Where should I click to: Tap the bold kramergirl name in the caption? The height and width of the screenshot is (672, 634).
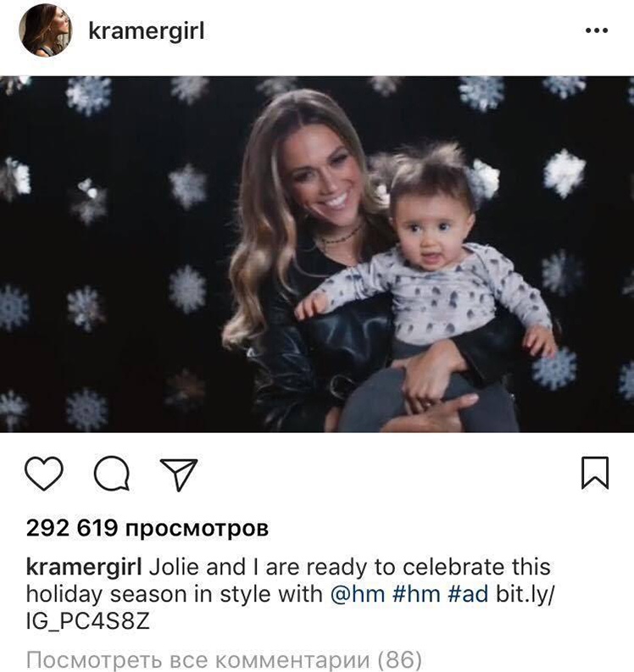coord(84,568)
